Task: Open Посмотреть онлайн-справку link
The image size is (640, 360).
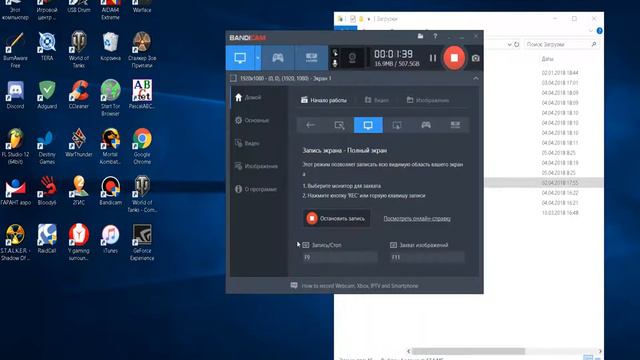Action: click(x=417, y=219)
